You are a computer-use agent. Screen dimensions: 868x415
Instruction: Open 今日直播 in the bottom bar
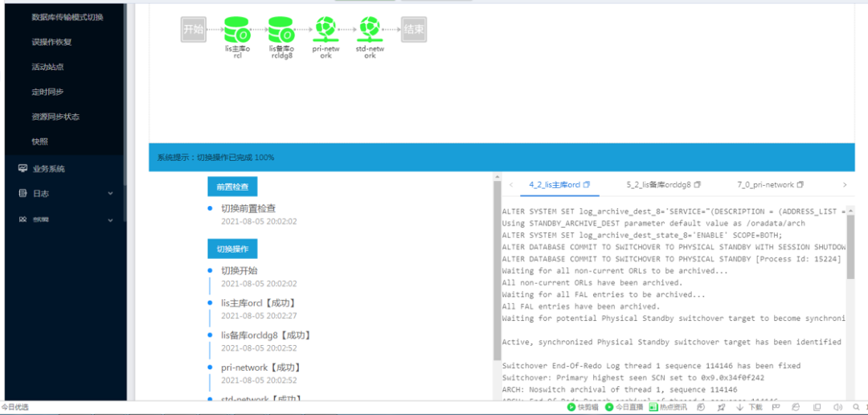pos(624,408)
